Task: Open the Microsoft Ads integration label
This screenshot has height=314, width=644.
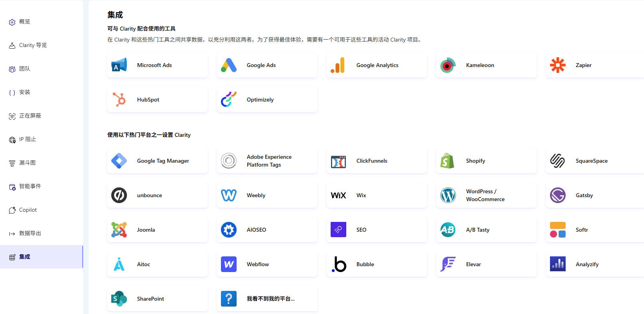Action: pos(154,65)
